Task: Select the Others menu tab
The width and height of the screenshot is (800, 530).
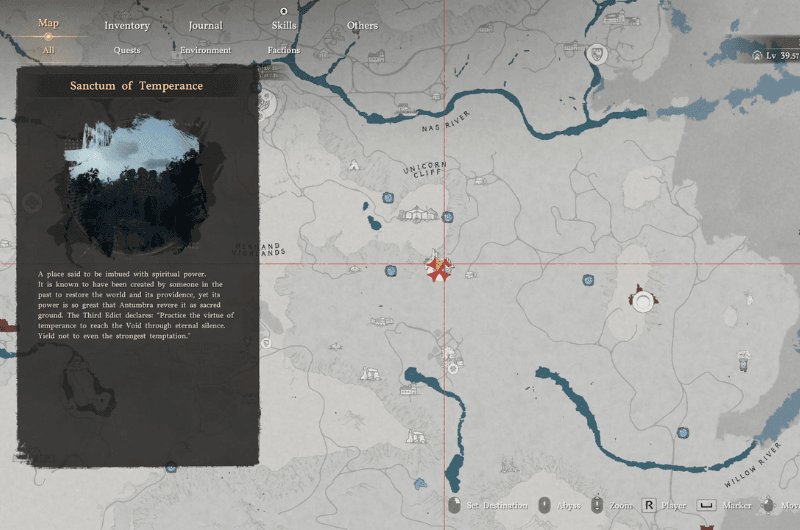Action: click(362, 25)
